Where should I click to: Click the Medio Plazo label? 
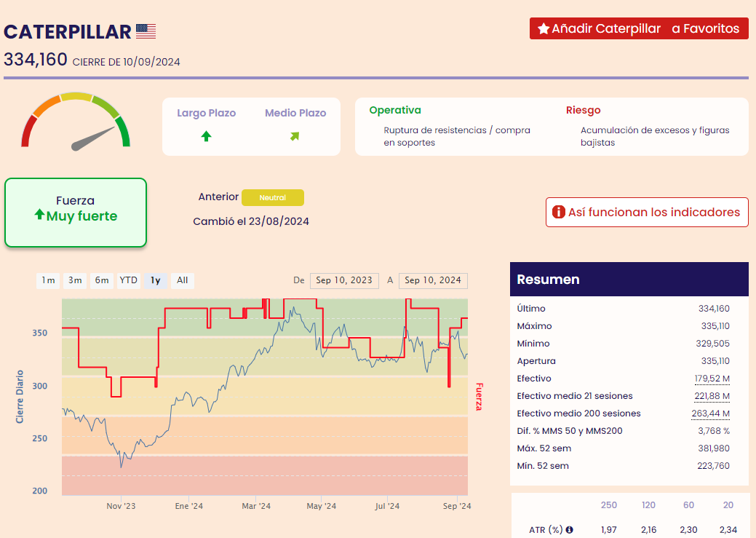(295, 113)
